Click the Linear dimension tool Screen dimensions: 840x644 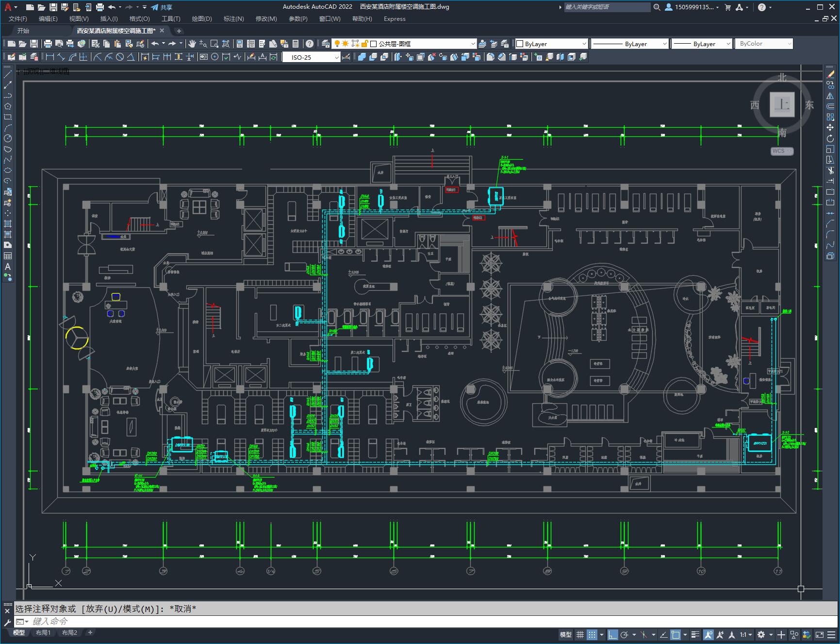pos(49,57)
